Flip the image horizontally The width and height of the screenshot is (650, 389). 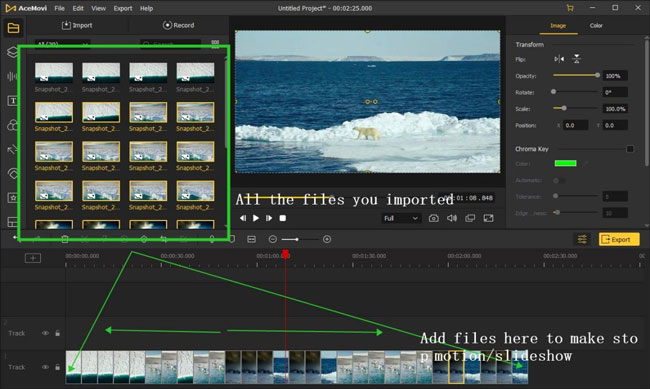click(x=559, y=59)
